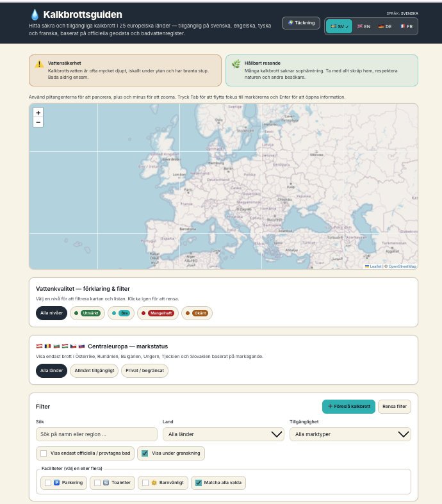Click the Romanian flag in Centraleuropa heading

pyautogui.click(x=48, y=346)
